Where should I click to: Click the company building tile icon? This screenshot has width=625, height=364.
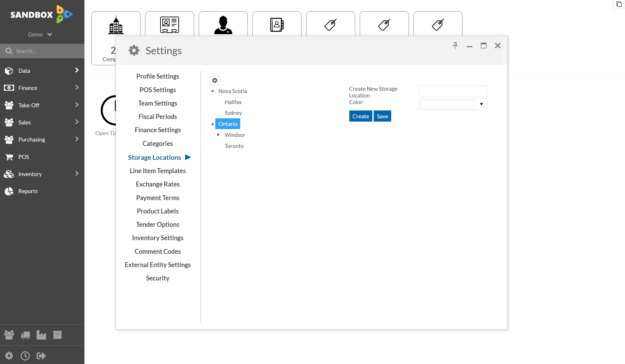pos(116,25)
